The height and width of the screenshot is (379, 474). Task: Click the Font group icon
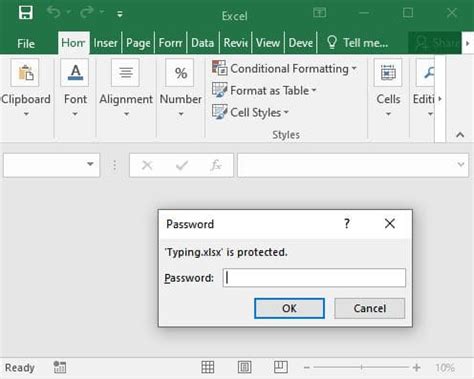click(x=75, y=73)
